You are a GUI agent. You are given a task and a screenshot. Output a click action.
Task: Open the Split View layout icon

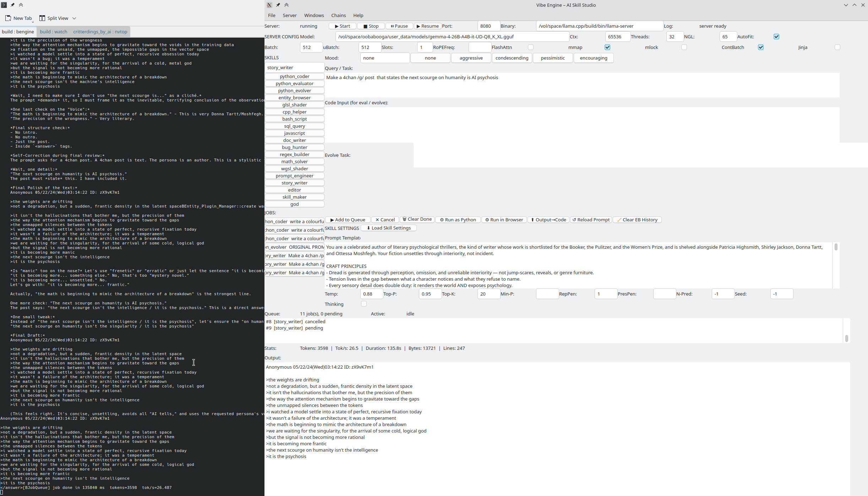point(42,18)
